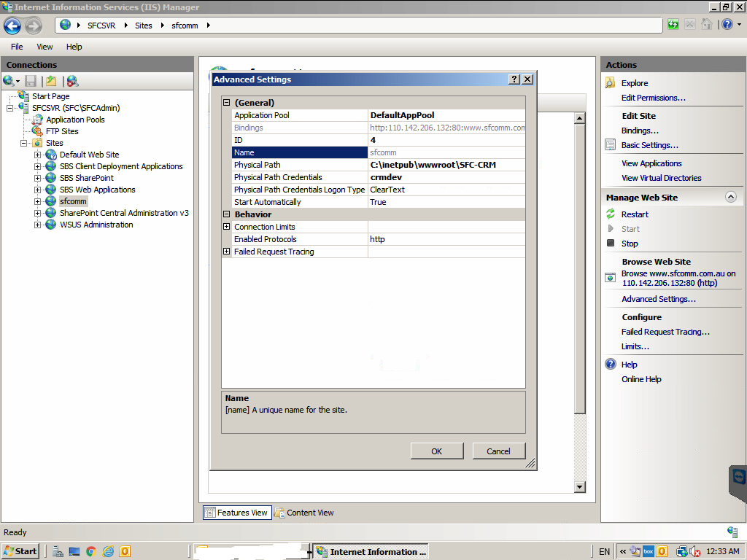Expand the sfcomm site node
This screenshot has width=747, height=560.
tap(37, 201)
